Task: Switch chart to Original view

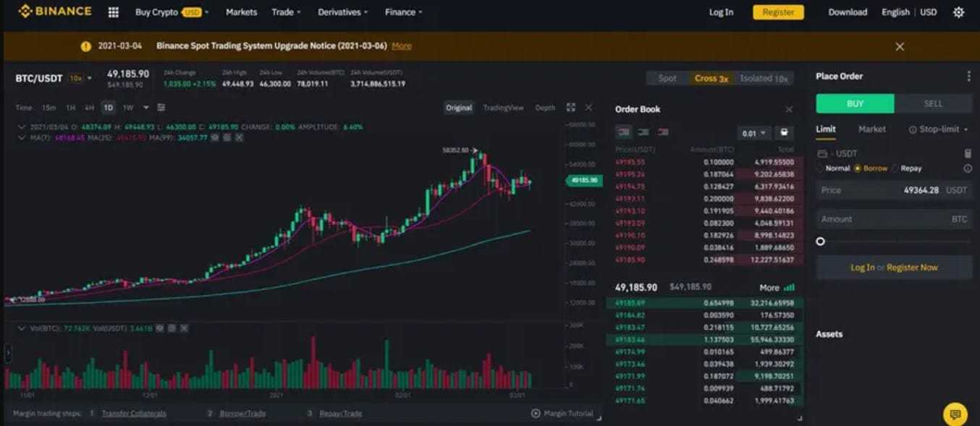Action: (459, 108)
